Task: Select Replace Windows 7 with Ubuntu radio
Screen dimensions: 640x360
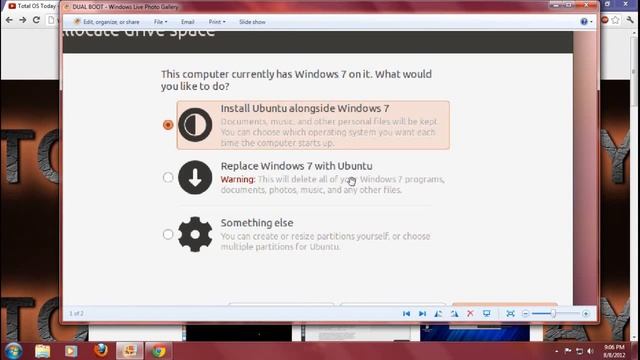Action: point(168,177)
